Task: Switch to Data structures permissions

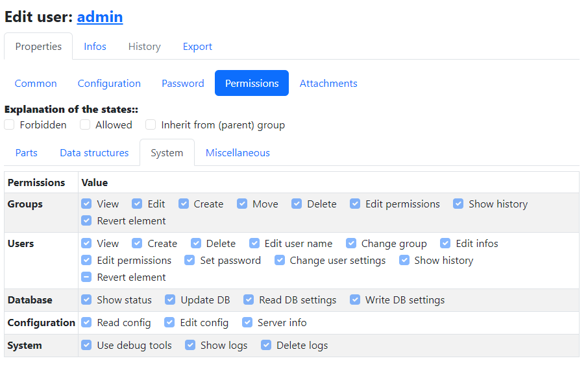Action: [94, 153]
